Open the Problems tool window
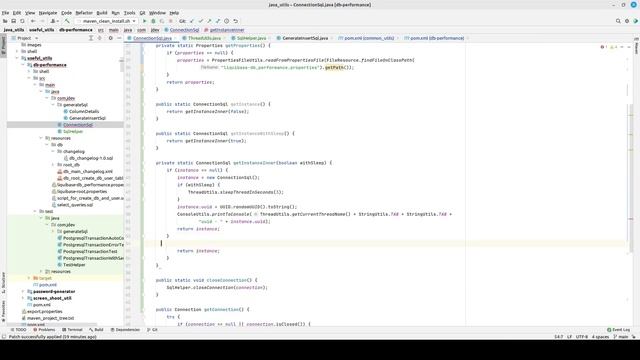The height and width of the screenshot is (360, 640). point(44,329)
